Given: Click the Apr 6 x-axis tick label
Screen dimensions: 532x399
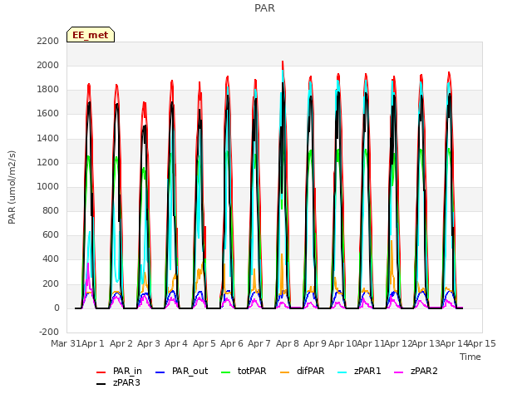Looking at the screenshot, I should click(232, 343).
